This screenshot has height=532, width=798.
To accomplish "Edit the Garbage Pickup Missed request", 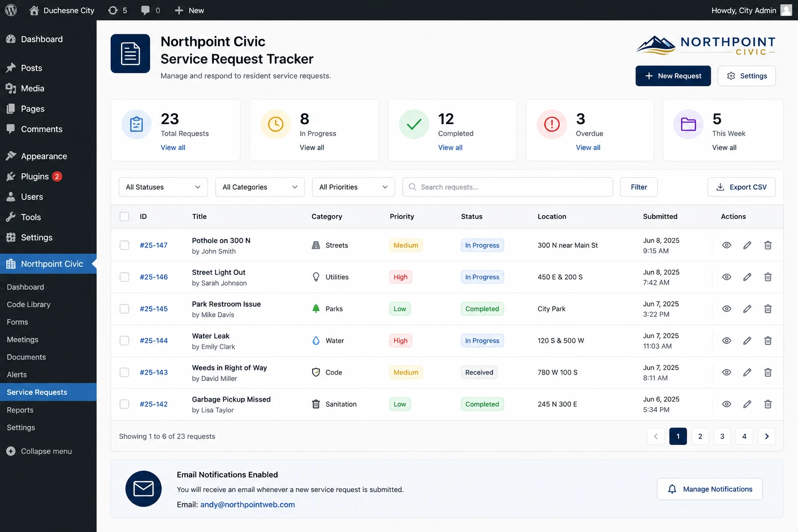I will click(747, 404).
